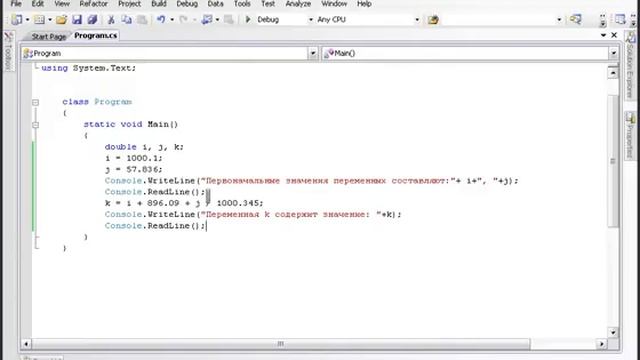Click the horizontal scrollbar left arrow
The height and width of the screenshot is (360, 640).
[26, 344]
